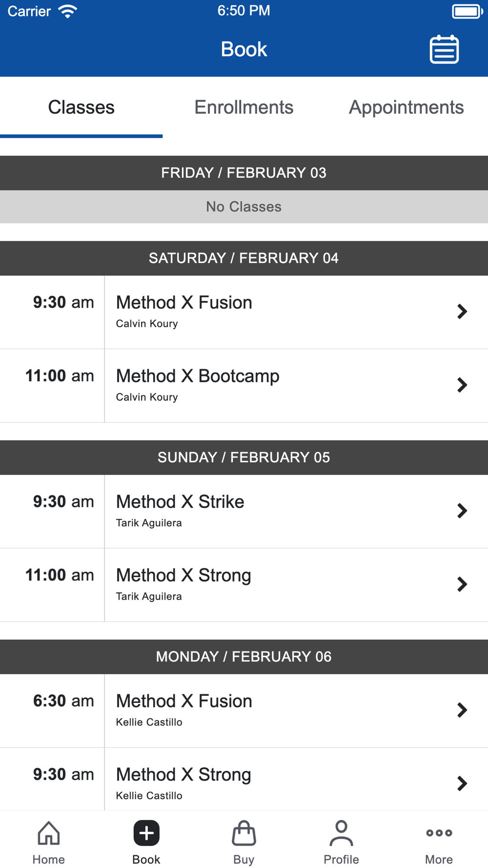Select the Book plus icon
488x868 pixels.
pos(146,833)
